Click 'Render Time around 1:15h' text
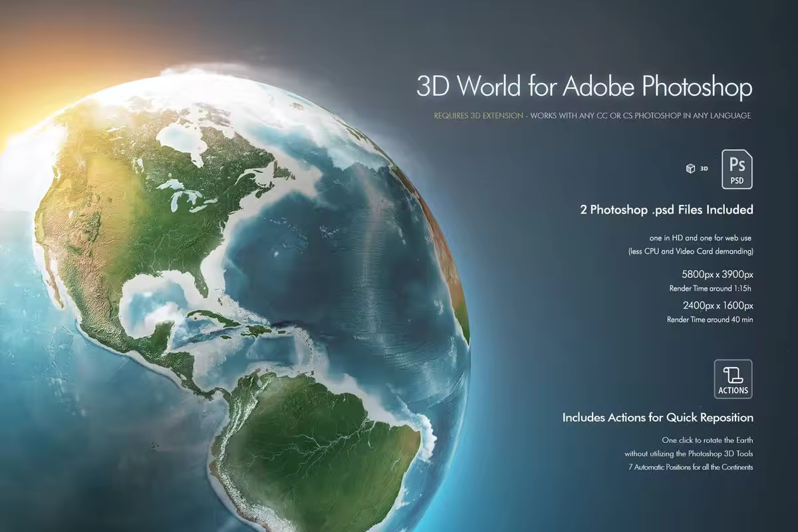 coord(710,289)
